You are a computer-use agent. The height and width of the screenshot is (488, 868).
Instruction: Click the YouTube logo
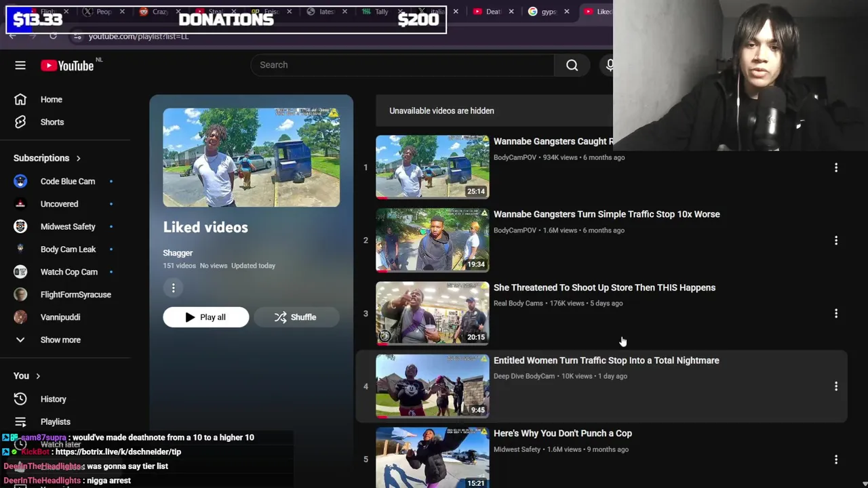point(66,65)
